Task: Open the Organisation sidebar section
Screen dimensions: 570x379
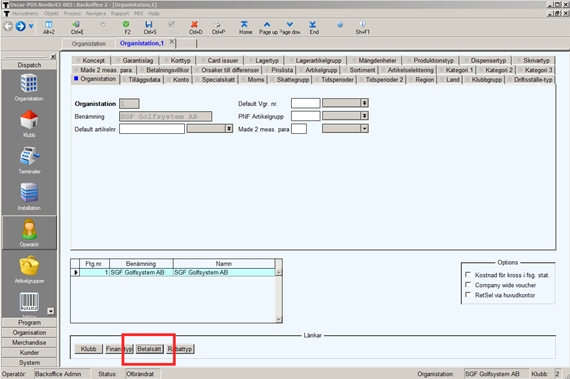Action: tap(29, 332)
